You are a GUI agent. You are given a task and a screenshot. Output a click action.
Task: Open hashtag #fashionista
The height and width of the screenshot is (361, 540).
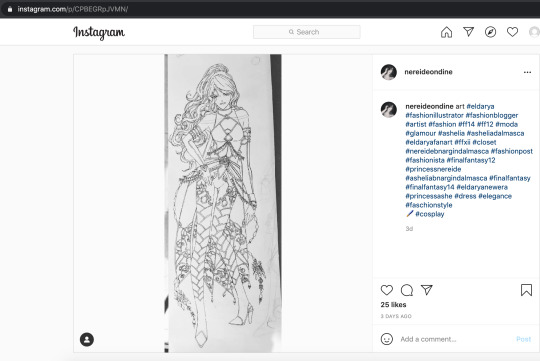425,160
